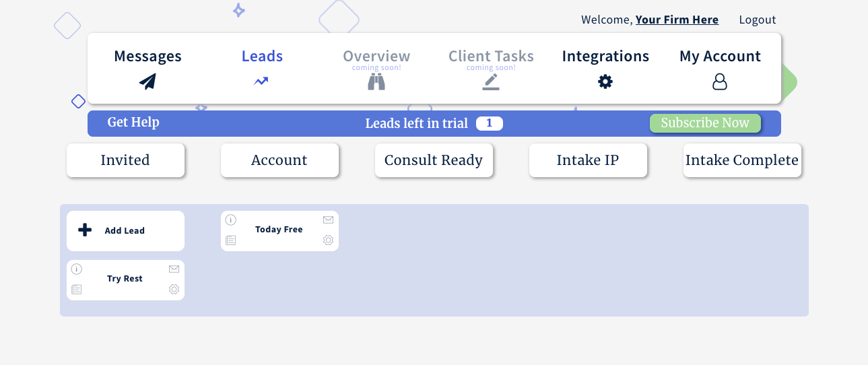Click the envelope icon on Try Rest card
Image resolution: width=868 pixels, height=365 pixels.
coord(174,269)
